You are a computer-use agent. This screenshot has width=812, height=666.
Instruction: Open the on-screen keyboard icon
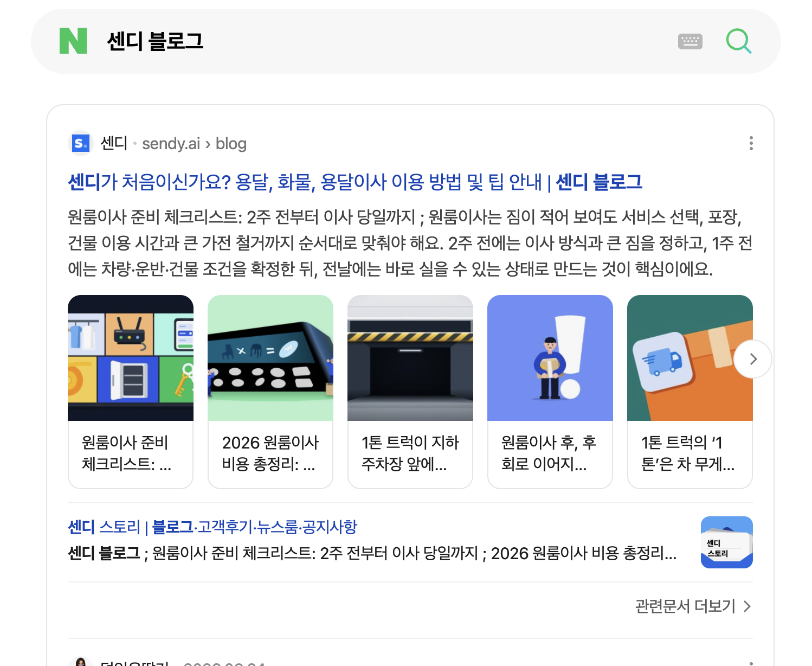coord(690,41)
